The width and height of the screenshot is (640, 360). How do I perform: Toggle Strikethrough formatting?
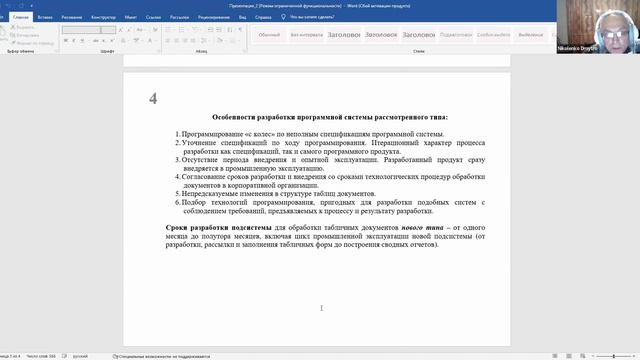click(x=96, y=40)
